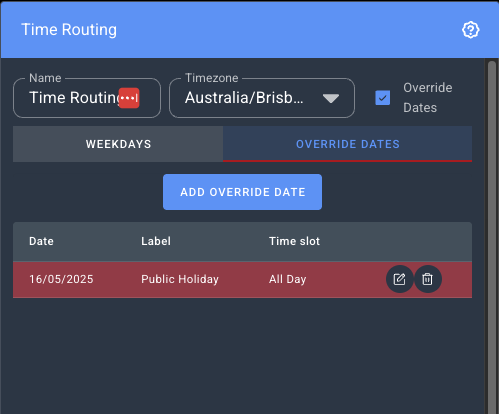
Task: Click the Time slot column header
Action: pyautogui.click(x=294, y=241)
